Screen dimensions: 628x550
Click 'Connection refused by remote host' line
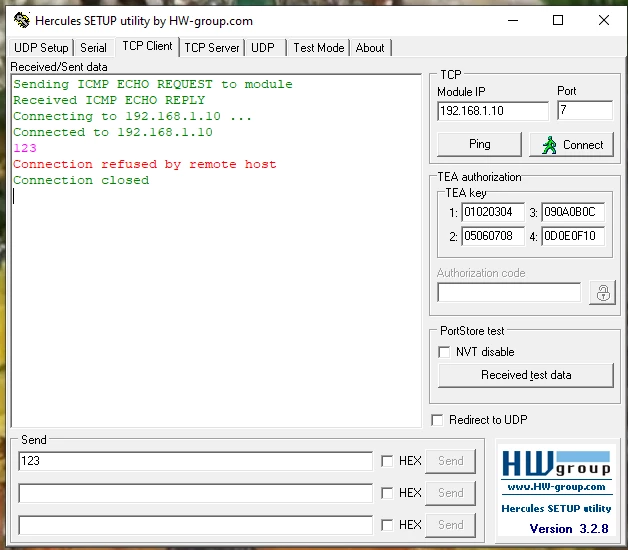145,164
